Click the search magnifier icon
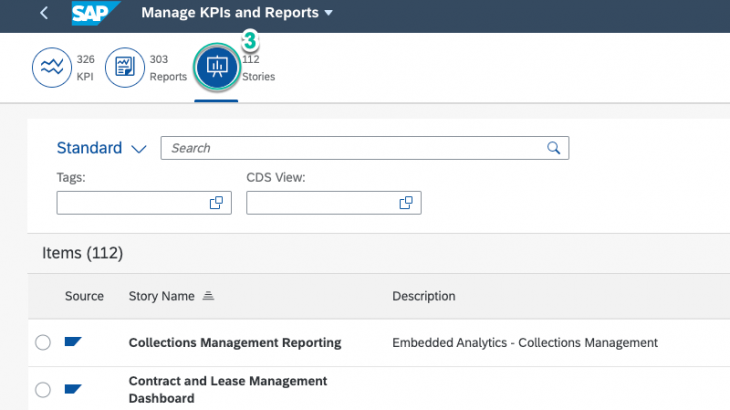This screenshot has width=730, height=410. click(x=553, y=148)
